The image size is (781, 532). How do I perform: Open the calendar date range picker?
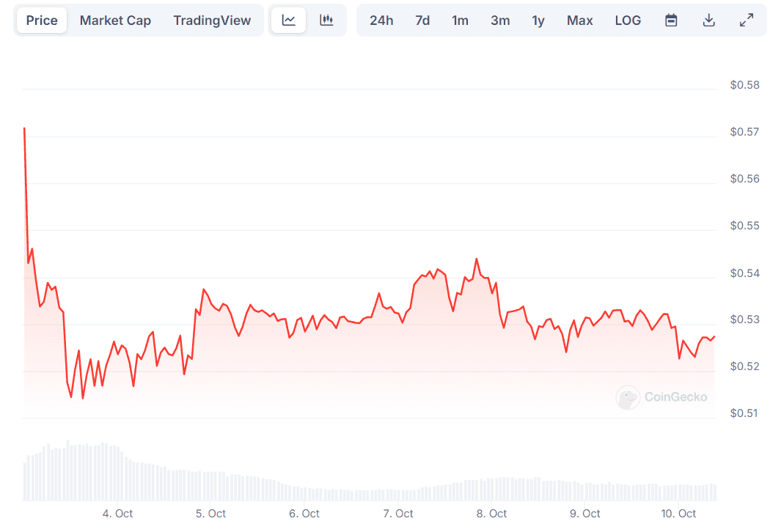click(671, 21)
